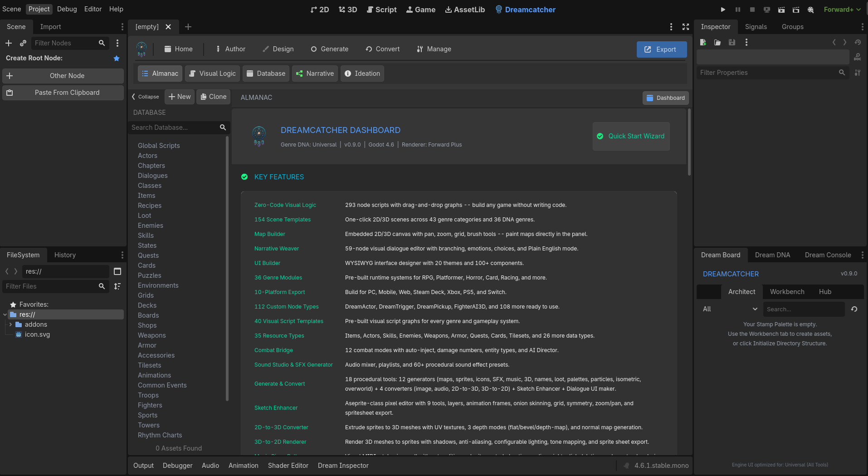Click Inspector new resource icon
Image resolution: width=868 pixels, height=476 pixels.
(x=703, y=42)
